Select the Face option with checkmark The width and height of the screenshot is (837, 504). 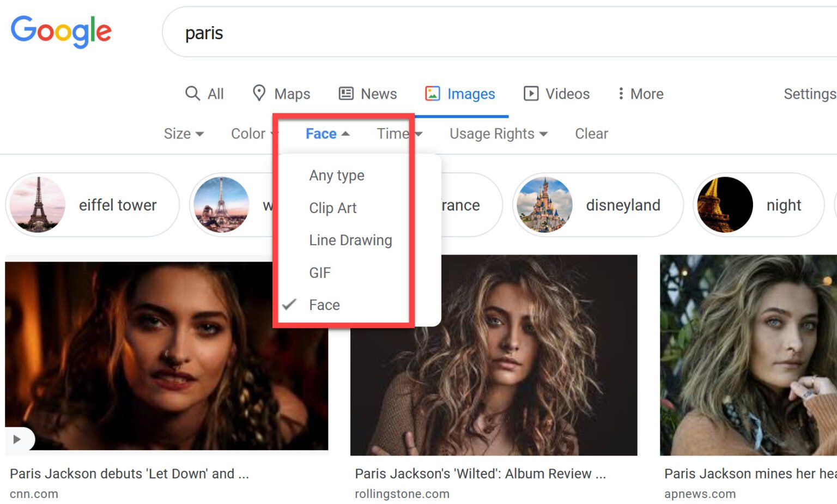pyautogui.click(x=324, y=305)
